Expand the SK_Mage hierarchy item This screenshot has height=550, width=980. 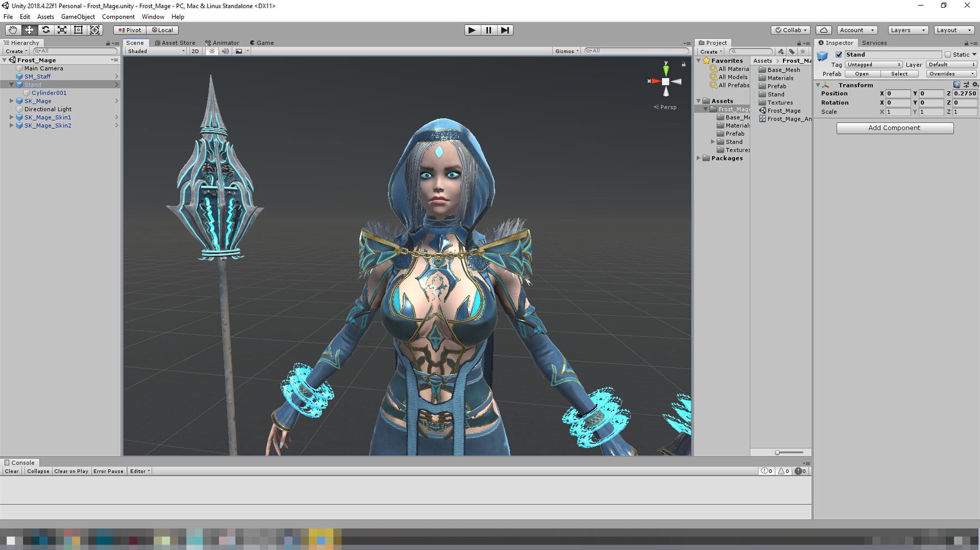tap(12, 101)
